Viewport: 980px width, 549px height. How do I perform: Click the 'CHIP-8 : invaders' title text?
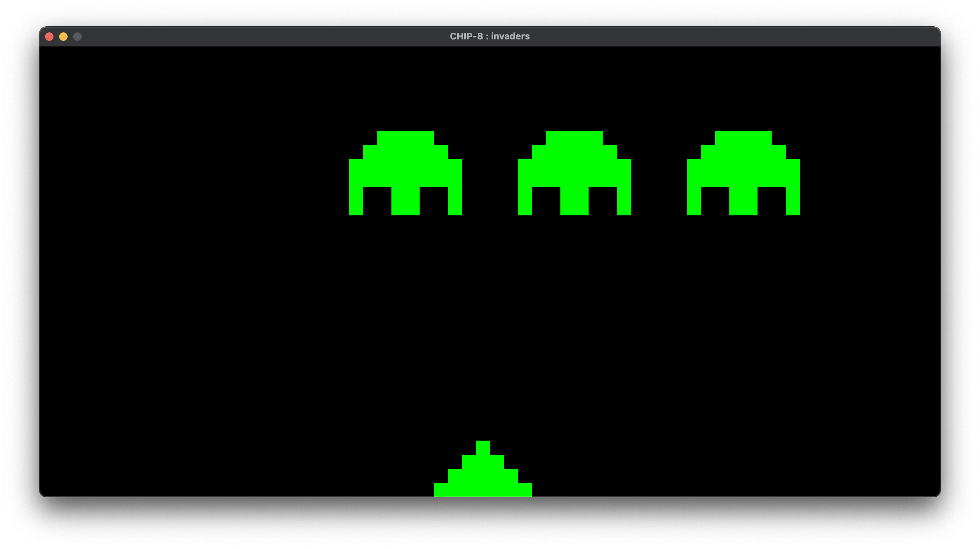click(x=490, y=36)
